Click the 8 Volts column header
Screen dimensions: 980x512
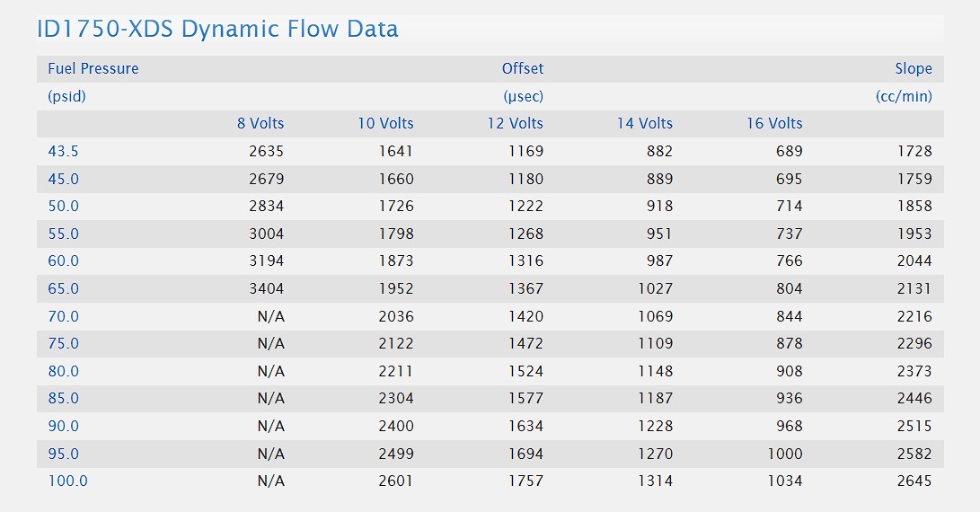point(260,123)
